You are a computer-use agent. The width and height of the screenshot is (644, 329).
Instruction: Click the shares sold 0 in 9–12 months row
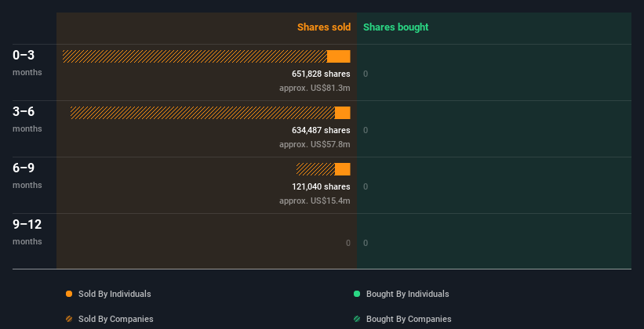click(348, 243)
